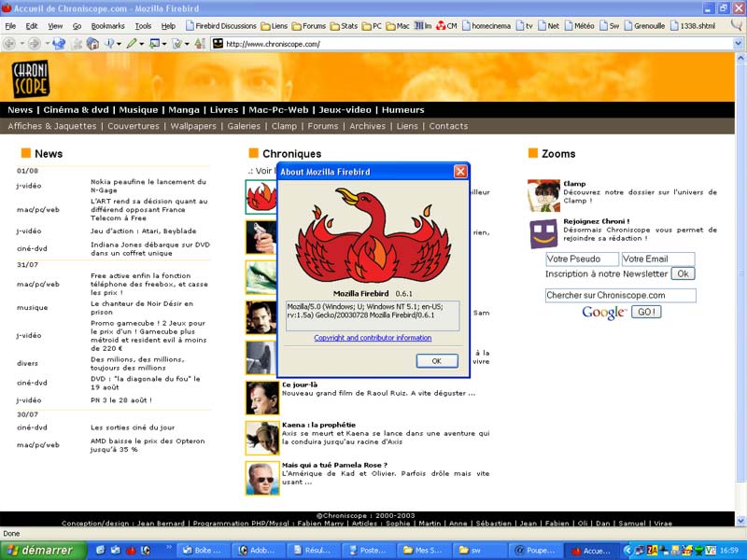Open the File menu
747x560 pixels.
pyautogui.click(x=10, y=26)
